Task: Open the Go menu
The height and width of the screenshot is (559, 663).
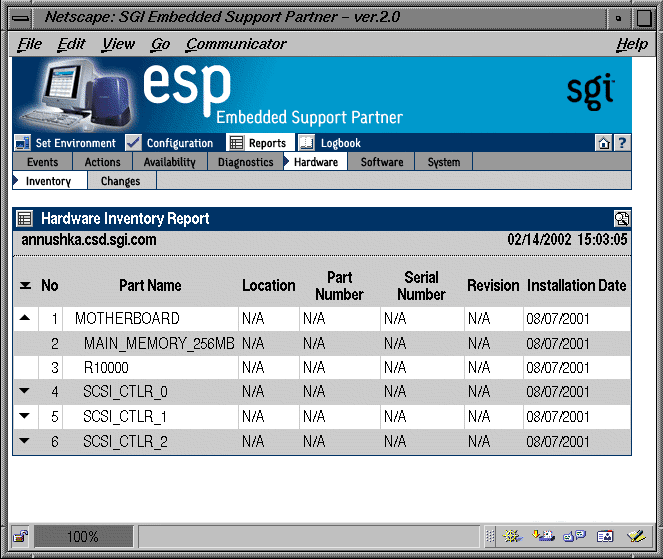Action: pyautogui.click(x=161, y=44)
